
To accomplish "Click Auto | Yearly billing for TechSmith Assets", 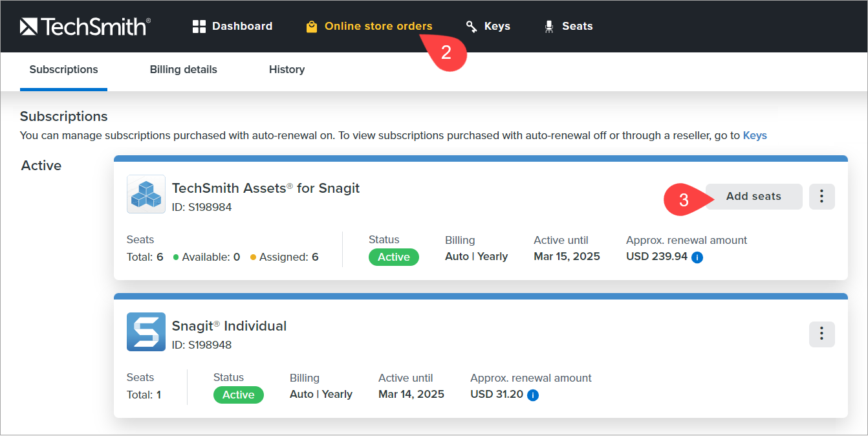I will 477,257.
